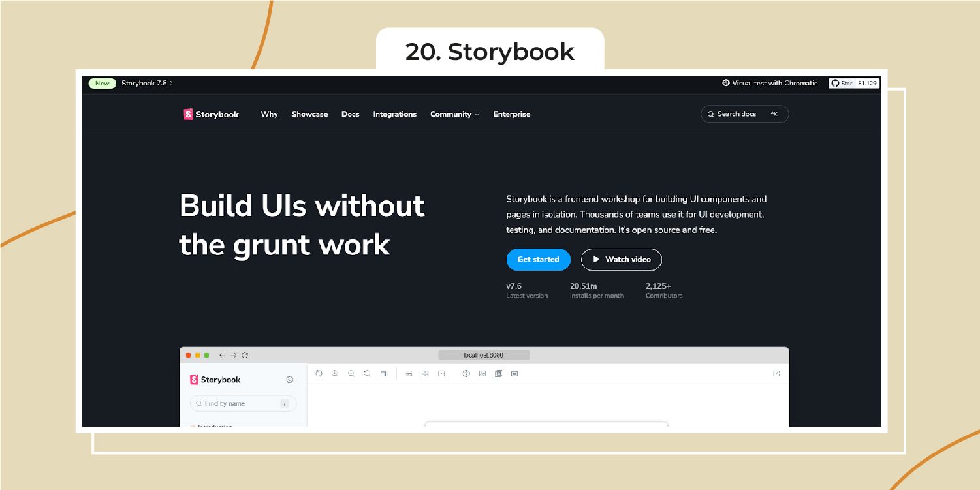Viewport: 980px width, 490px height.
Task: Click the viewport device icon in toolbar
Action: point(498,374)
